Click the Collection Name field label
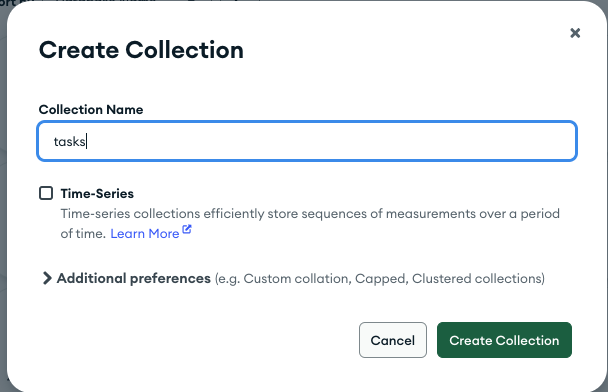Image resolution: width=608 pixels, height=392 pixels. pos(91,110)
